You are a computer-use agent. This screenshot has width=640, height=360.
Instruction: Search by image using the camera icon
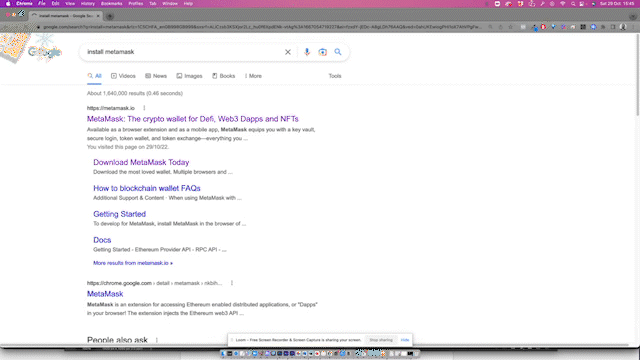pos(322,52)
